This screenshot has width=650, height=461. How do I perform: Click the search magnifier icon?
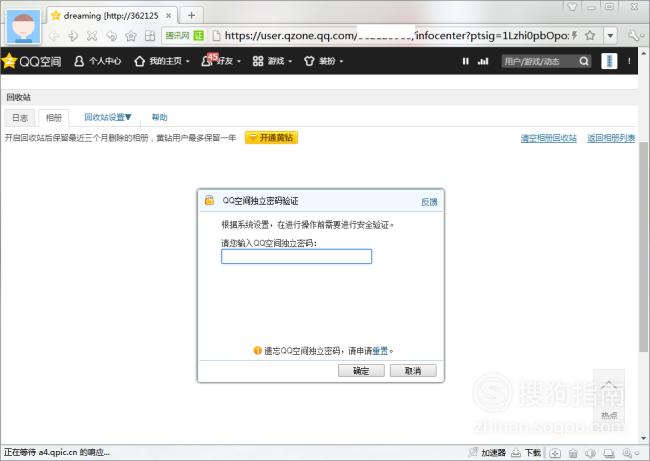coord(584,61)
